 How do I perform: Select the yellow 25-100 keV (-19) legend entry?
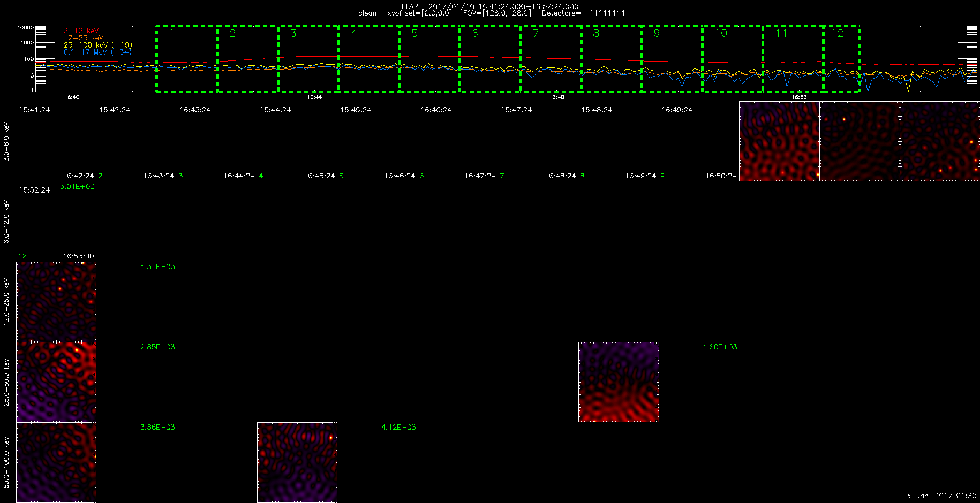98,45
